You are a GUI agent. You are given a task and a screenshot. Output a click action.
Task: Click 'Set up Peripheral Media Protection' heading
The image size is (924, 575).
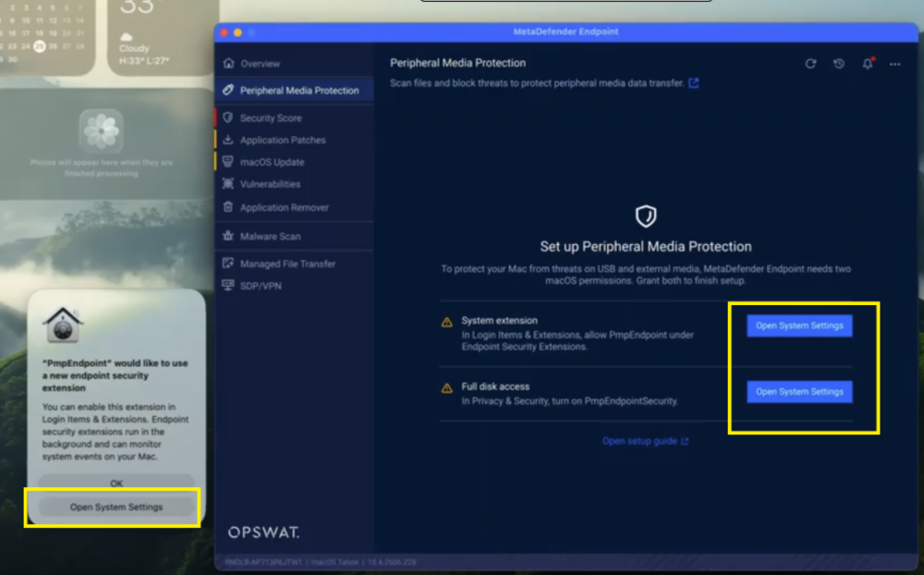pyautogui.click(x=646, y=247)
